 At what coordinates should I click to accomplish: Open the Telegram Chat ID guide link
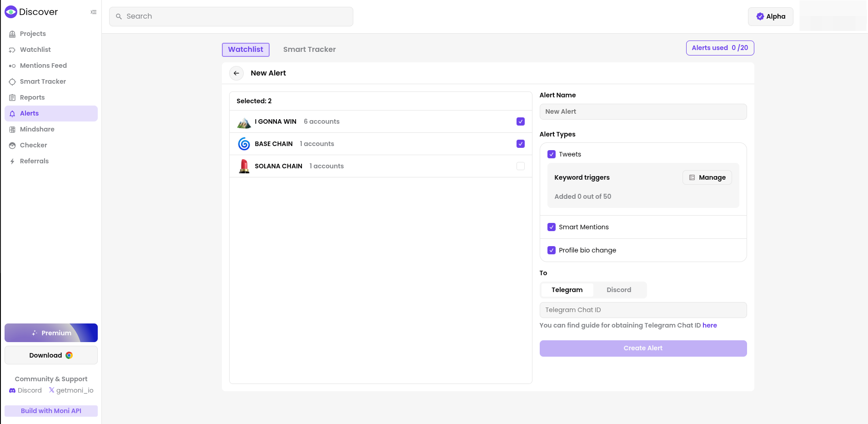tap(709, 325)
